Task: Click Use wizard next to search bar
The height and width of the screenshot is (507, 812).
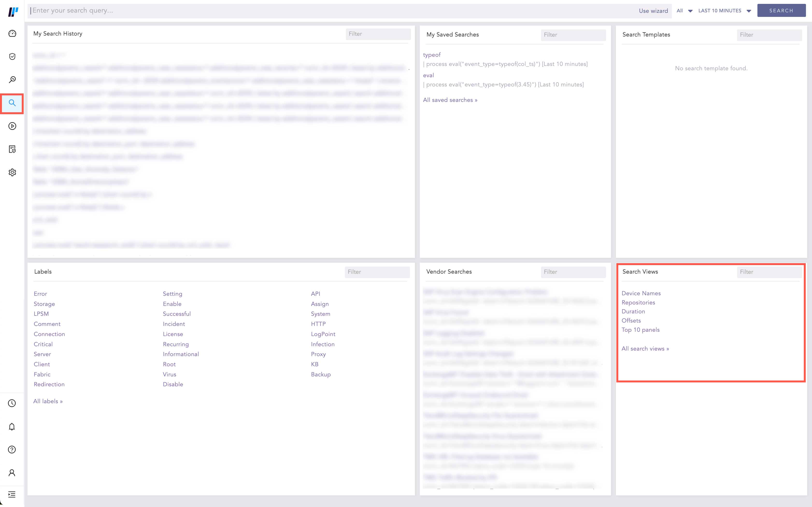Action: (x=653, y=10)
